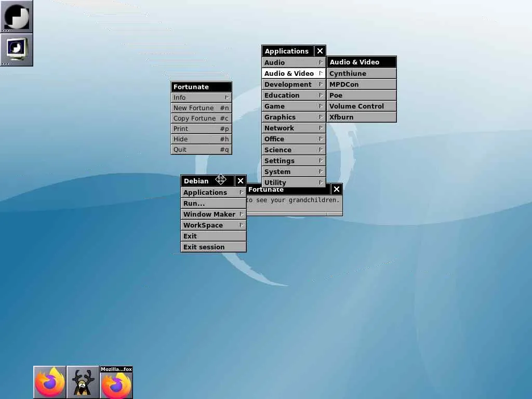The width and height of the screenshot is (532, 399).
Task: Open Applications in Debian menu
Action: (214, 192)
